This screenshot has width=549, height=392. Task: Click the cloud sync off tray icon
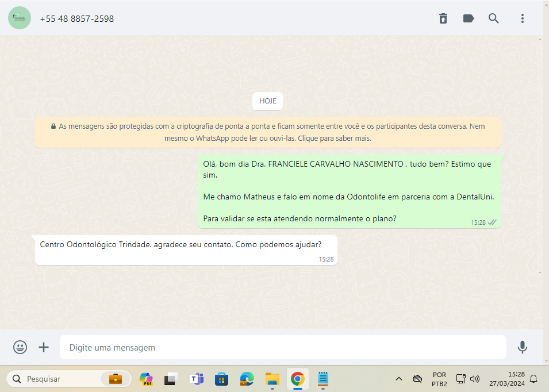[417, 379]
